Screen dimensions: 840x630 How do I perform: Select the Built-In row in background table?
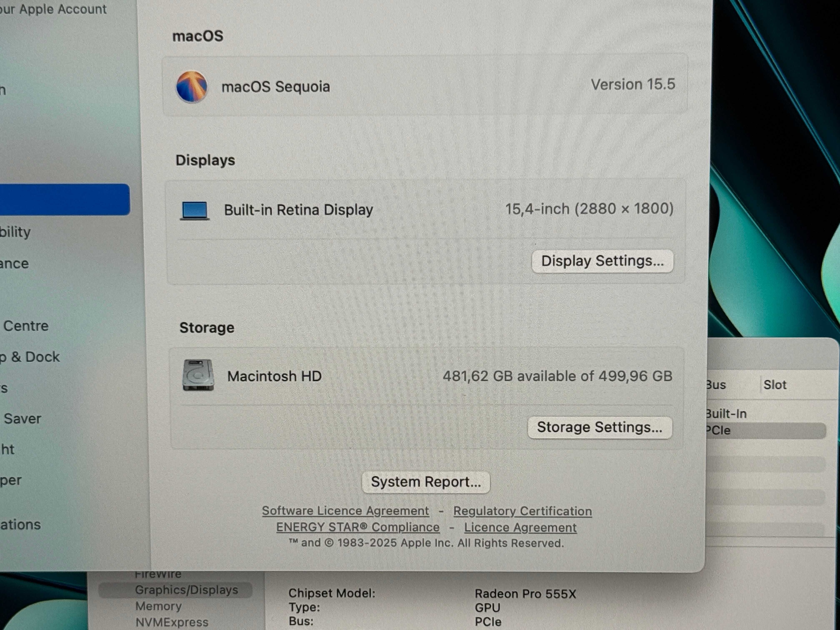[x=766, y=414]
